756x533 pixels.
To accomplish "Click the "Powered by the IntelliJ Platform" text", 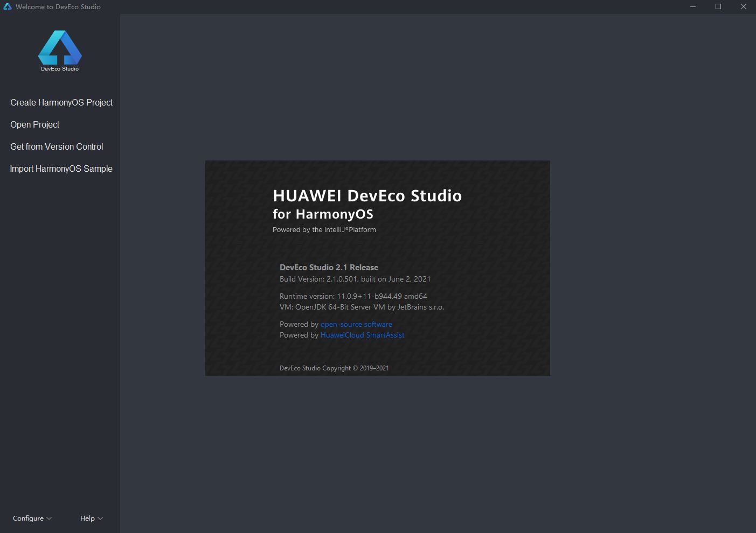I will coord(324,229).
